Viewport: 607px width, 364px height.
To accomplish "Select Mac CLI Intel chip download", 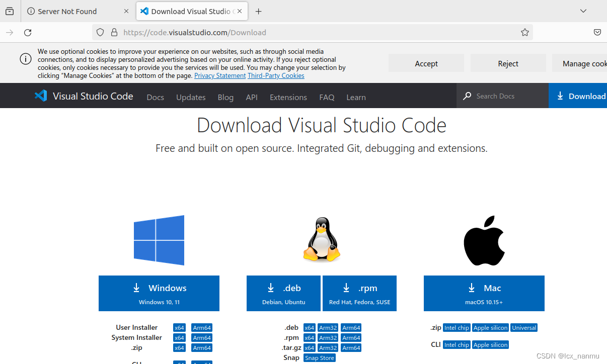I will (457, 345).
